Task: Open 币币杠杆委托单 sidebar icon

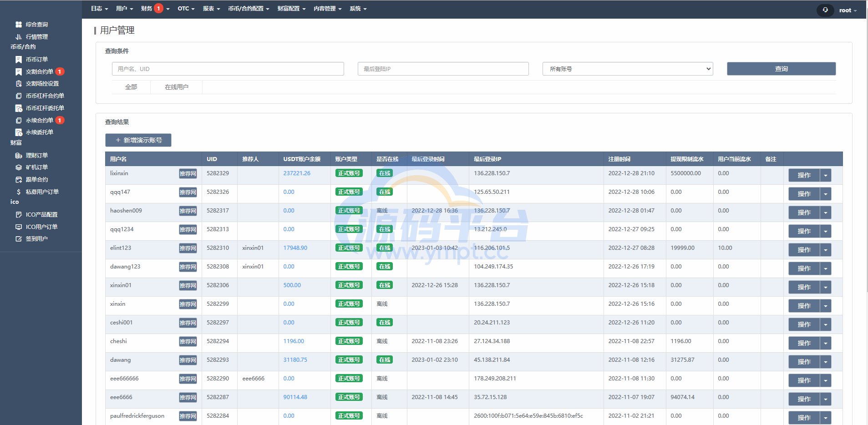Action: coord(19,108)
